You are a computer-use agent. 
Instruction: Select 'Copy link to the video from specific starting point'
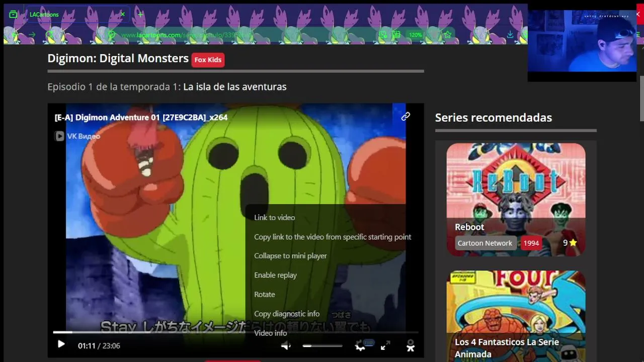(x=333, y=237)
